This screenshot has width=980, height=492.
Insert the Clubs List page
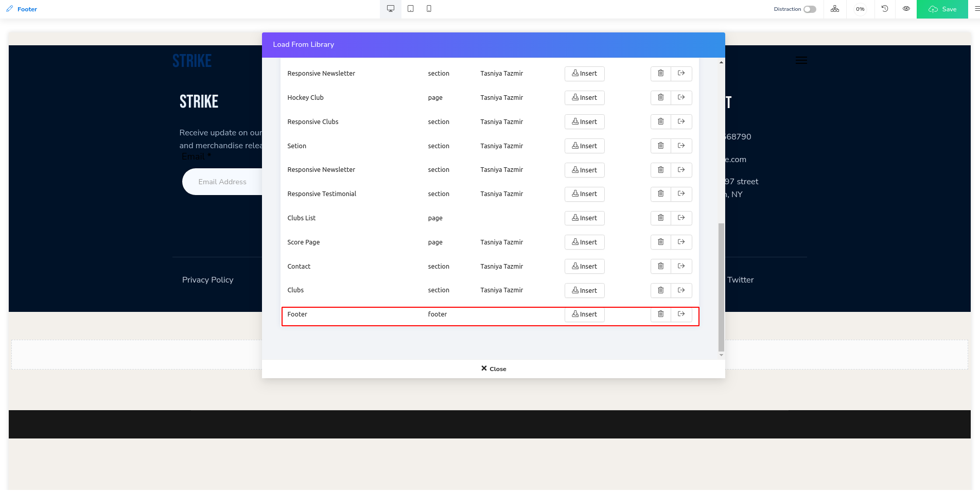584,218
